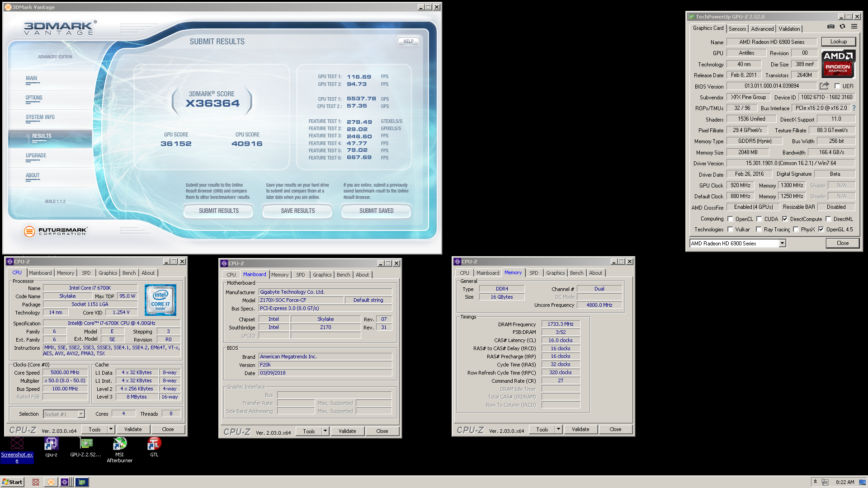Open Bench tab in CPU-Z Mainboard window
The width and height of the screenshot is (868, 488).
click(344, 275)
